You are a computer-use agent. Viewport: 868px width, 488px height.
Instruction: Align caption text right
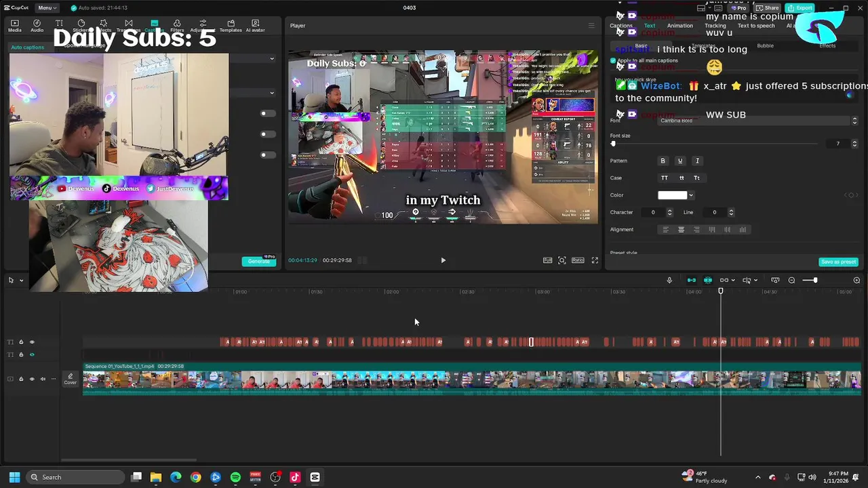(x=696, y=230)
